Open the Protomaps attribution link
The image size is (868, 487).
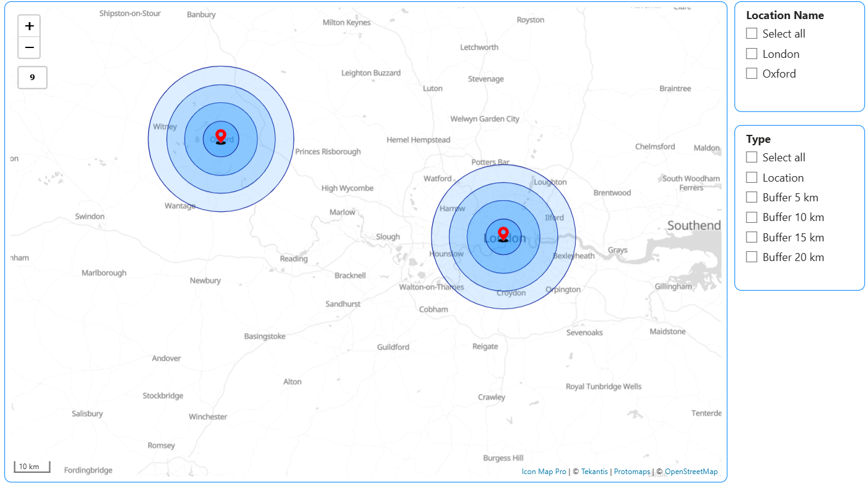[632, 471]
